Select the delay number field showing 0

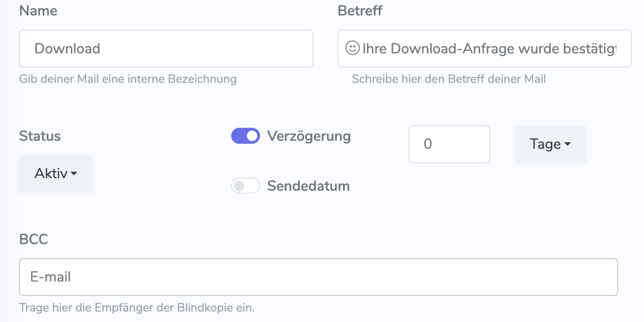pos(449,144)
